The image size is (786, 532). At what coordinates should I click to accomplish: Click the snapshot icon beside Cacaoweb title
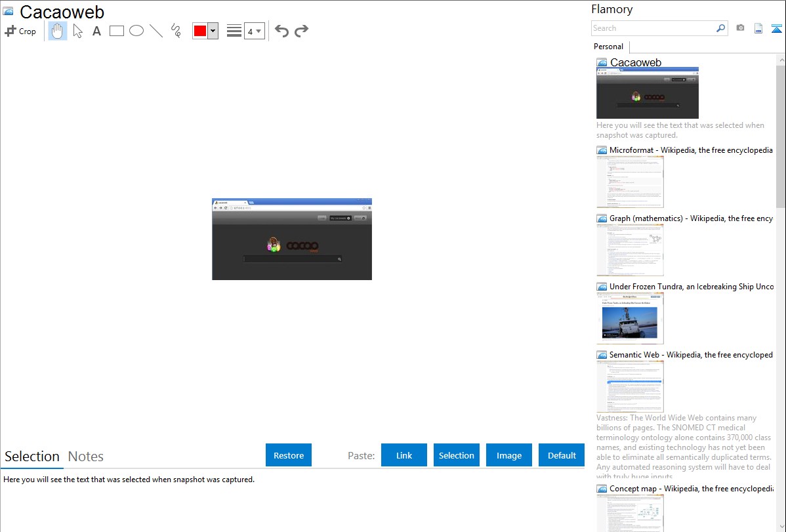tap(8, 11)
